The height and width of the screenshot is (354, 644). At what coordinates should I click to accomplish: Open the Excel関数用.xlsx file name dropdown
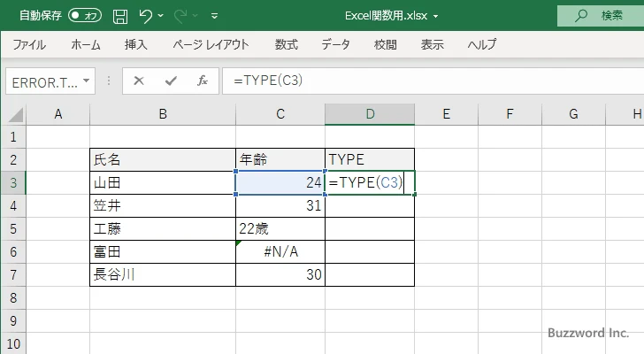[436, 17]
